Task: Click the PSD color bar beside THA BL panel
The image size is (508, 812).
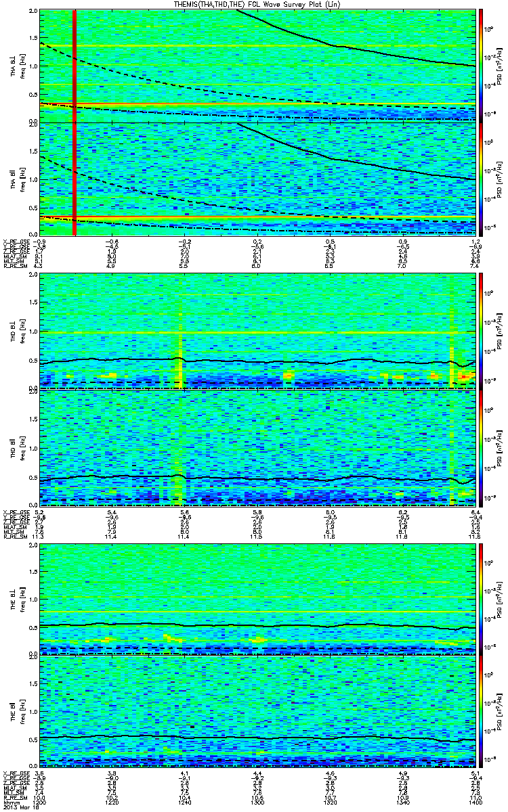Action: (482, 64)
